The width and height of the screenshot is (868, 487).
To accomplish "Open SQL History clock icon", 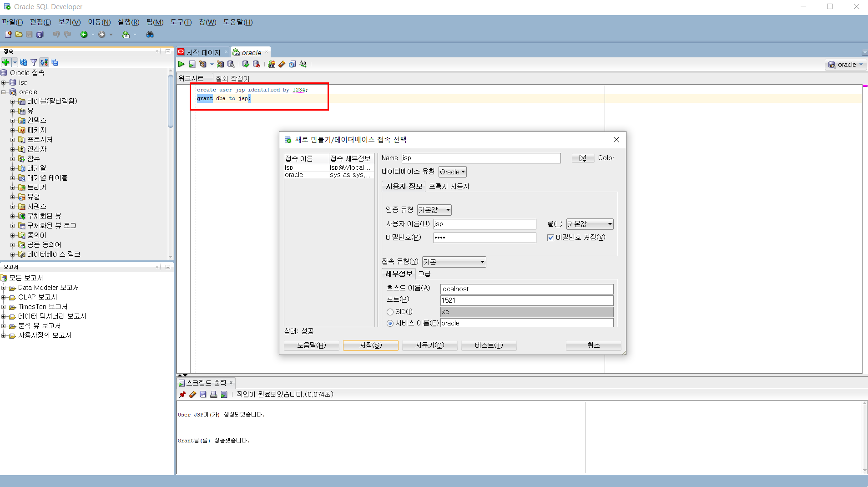I will pos(293,64).
